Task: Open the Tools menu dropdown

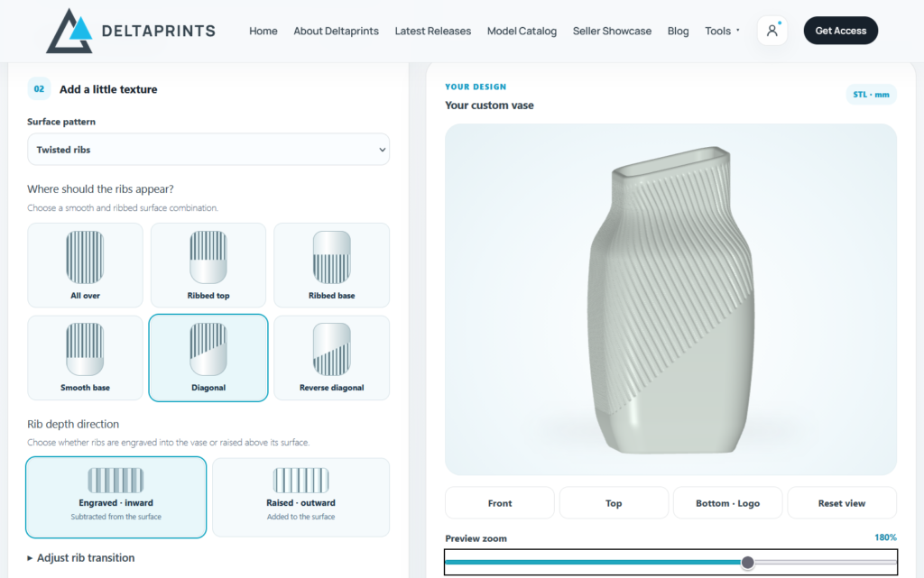Action: [x=722, y=31]
